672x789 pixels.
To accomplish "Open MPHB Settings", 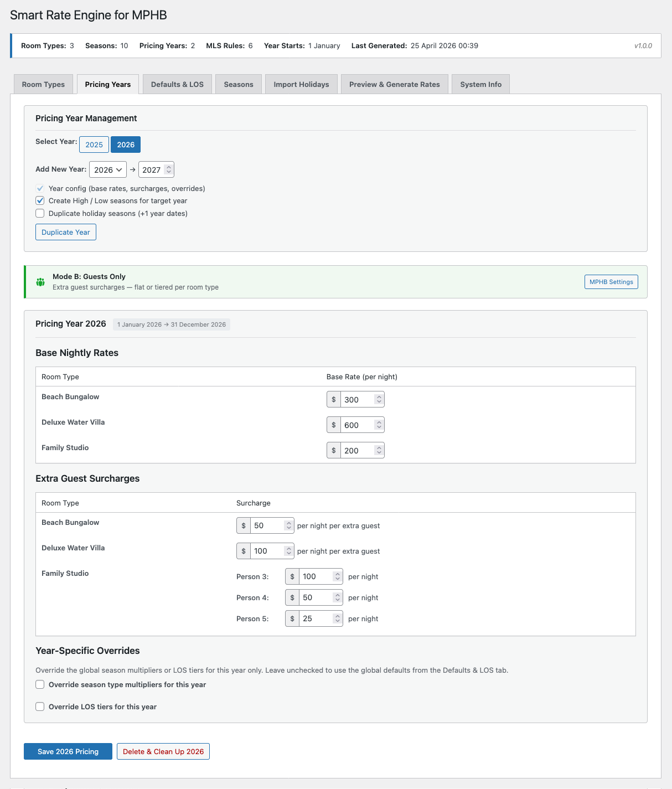I will pyautogui.click(x=611, y=282).
